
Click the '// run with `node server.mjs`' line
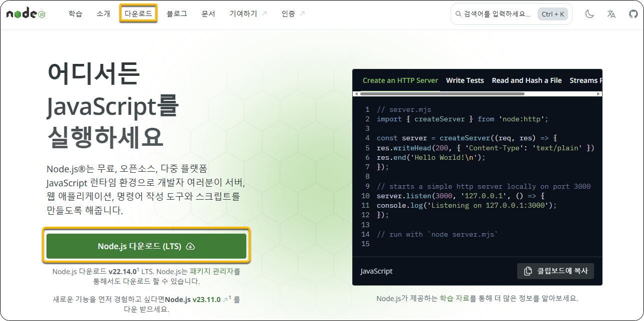(x=437, y=234)
